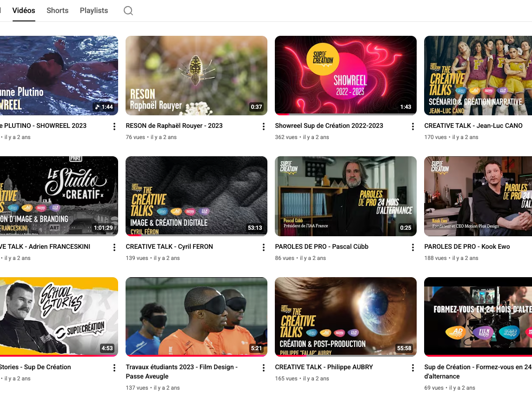Screen dimensions: 532x399
Task: Open the menu for CREATIVE TALK - Cyril FERON
Action: point(264,247)
